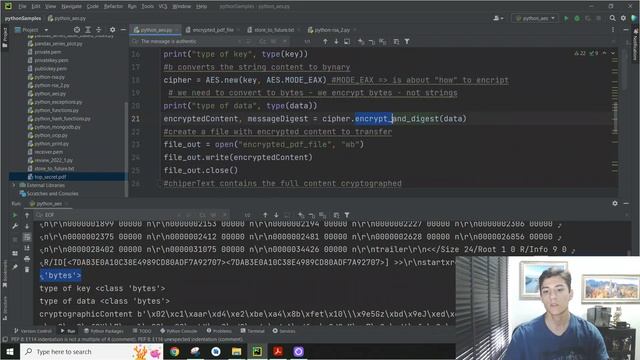Viewport: 640px width, 360px height.
Task: Start debugging with the bug icon
Action: click(x=577, y=18)
